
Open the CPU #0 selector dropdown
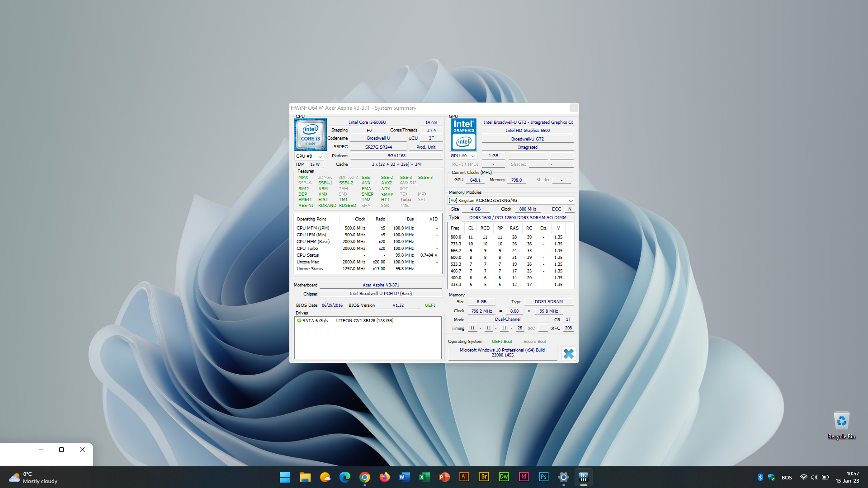(309, 156)
